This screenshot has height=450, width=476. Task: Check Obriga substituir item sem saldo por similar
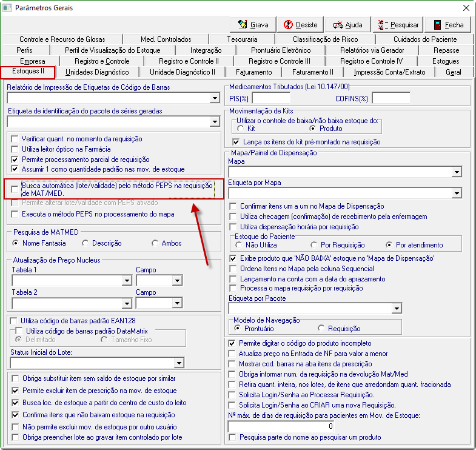coord(15,378)
